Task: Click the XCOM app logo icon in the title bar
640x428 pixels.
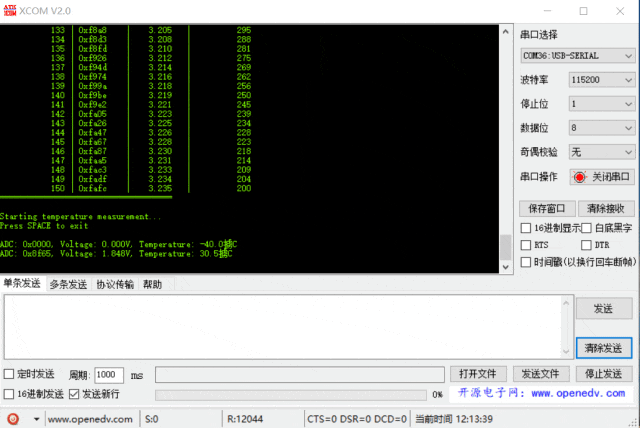Action: point(10,11)
